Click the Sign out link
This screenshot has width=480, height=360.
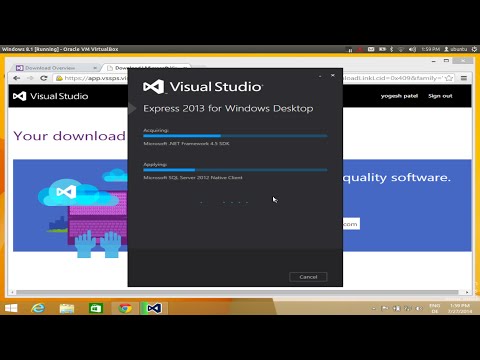pyautogui.click(x=440, y=96)
